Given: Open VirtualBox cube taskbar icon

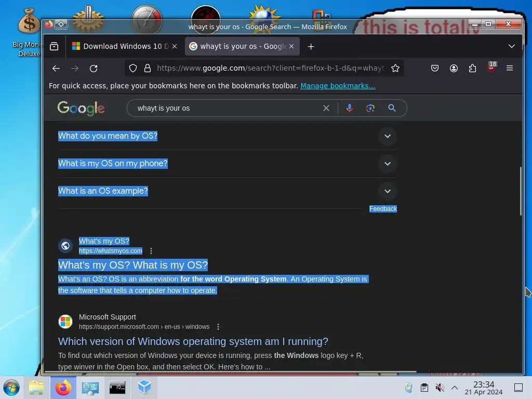Looking at the screenshot, I should point(144,387).
